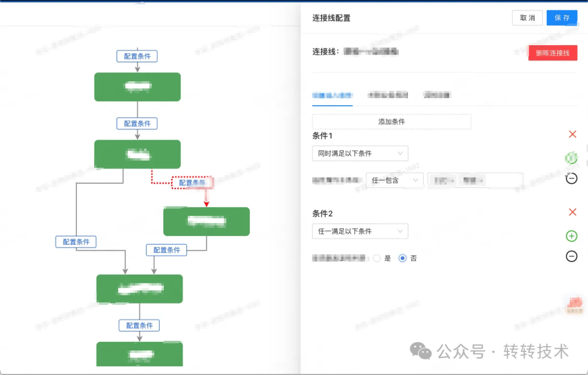Open the 同时满足以下条件 dropdown
Viewport: 588px width, 375px height.
click(x=360, y=153)
